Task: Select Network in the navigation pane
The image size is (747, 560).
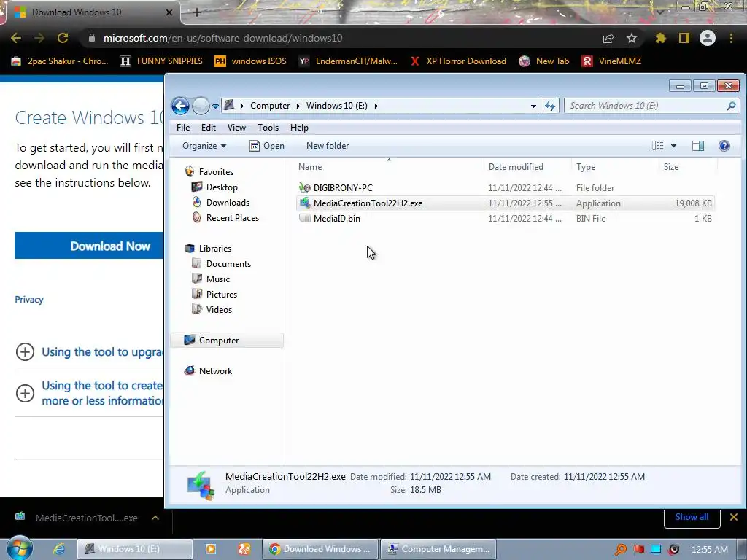Action: 215,371
